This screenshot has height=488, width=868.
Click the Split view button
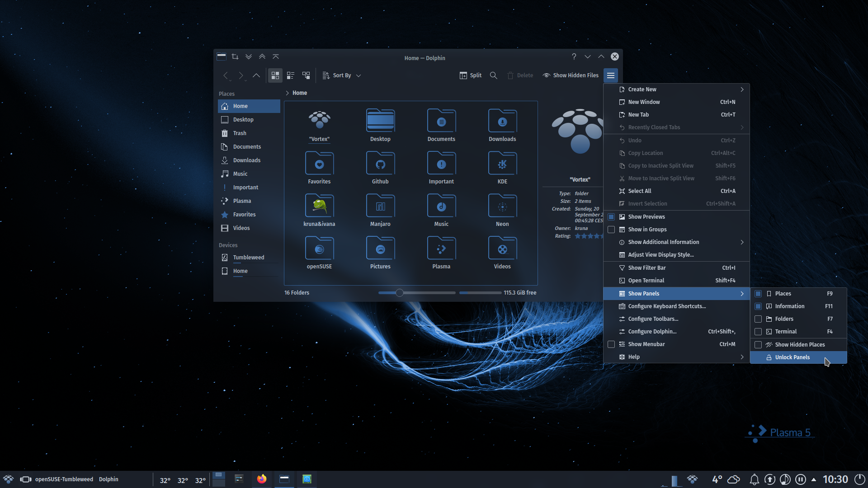coord(471,75)
